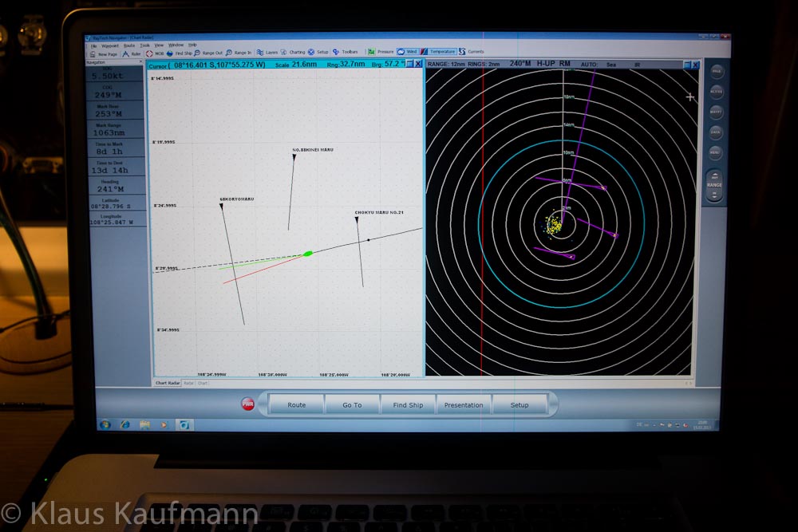Click the New Page toolbar icon
Screen dimensions: 798x532
tap(93, 53)
